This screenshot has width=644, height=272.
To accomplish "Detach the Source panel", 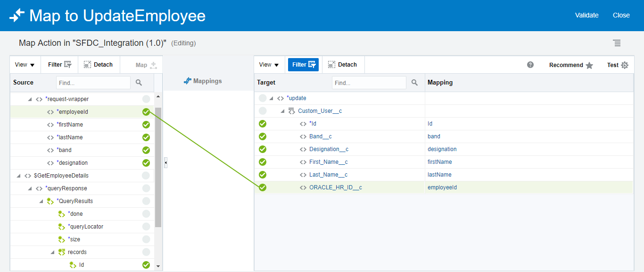I will (x=98, y=65).
